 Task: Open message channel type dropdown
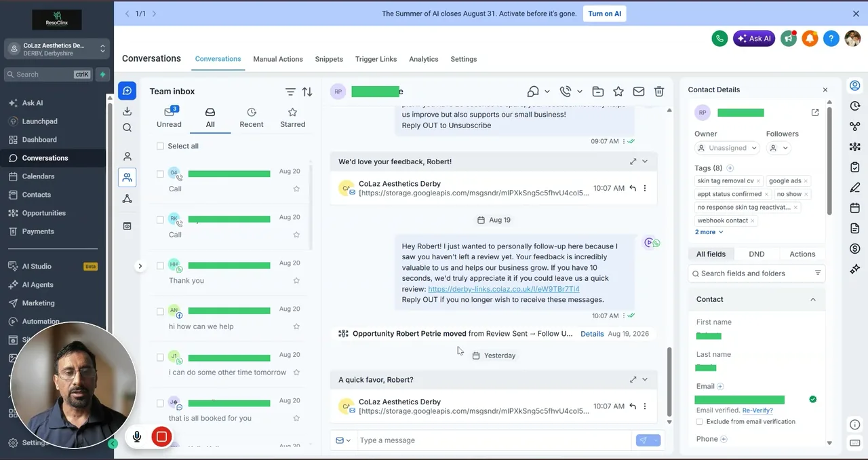[343, 440]
